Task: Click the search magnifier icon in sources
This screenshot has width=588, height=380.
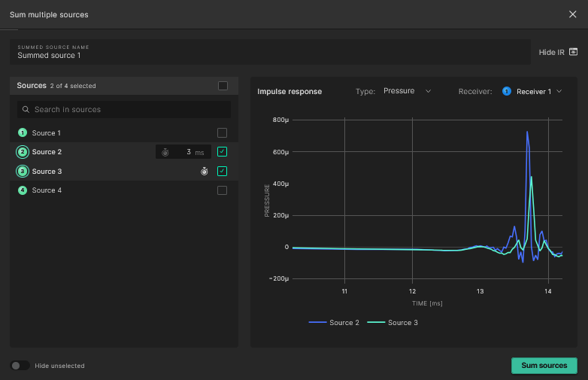Action: (x=26, y=110)
